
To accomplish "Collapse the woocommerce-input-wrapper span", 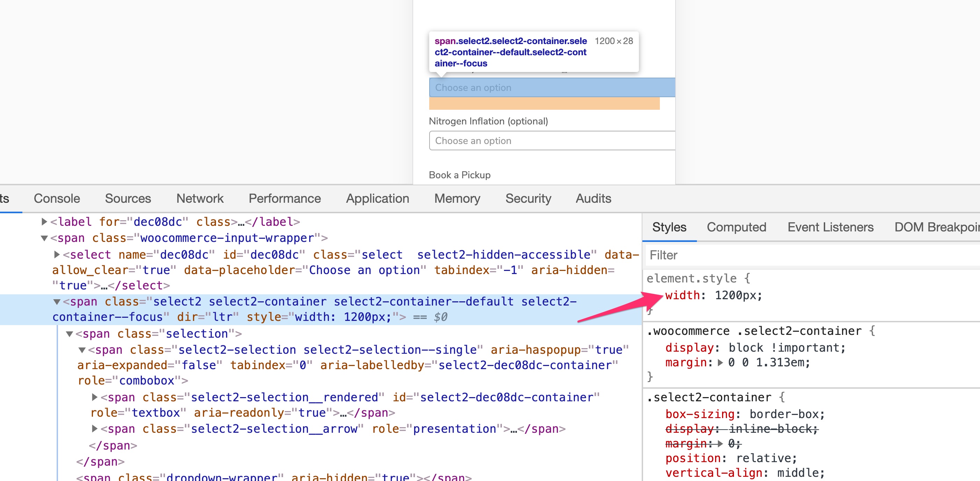I will coord(44,238).
